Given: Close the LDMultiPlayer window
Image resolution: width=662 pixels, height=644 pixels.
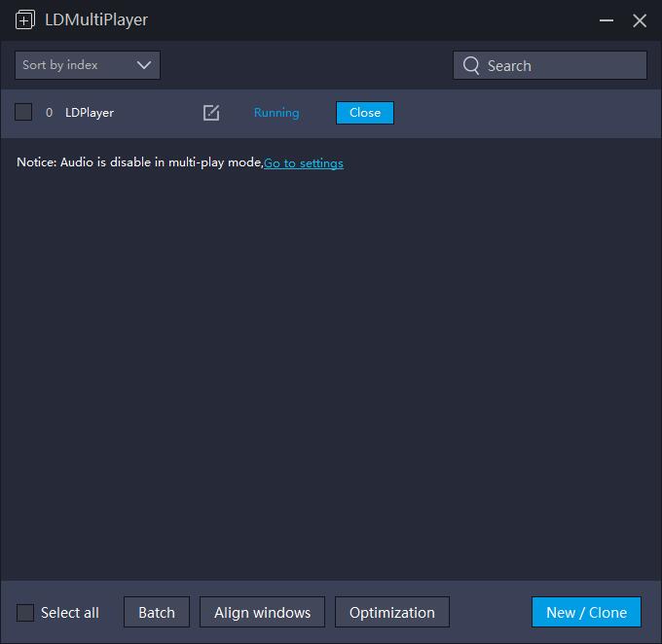Looking at the screenshot, I should (640, 20).
